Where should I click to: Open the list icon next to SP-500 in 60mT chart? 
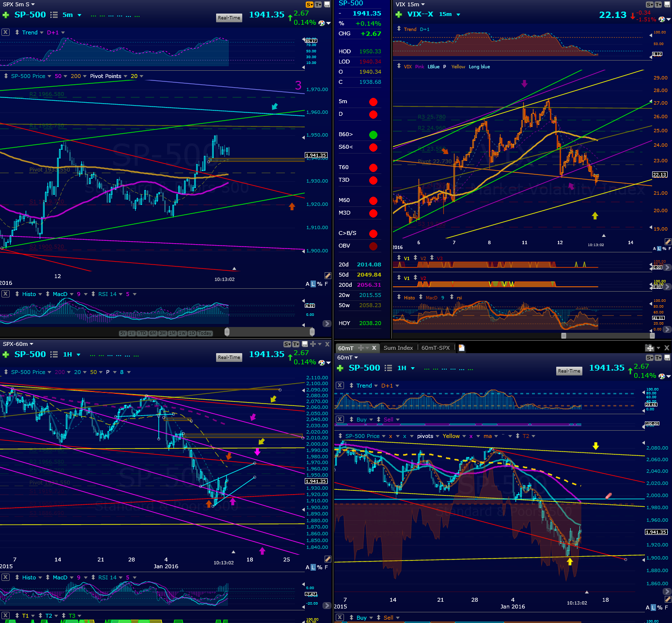[388, 368]
